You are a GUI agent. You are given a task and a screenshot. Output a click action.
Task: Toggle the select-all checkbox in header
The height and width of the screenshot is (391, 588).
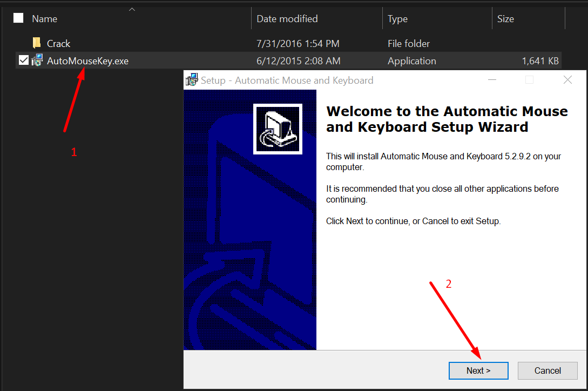coord(19,18)
